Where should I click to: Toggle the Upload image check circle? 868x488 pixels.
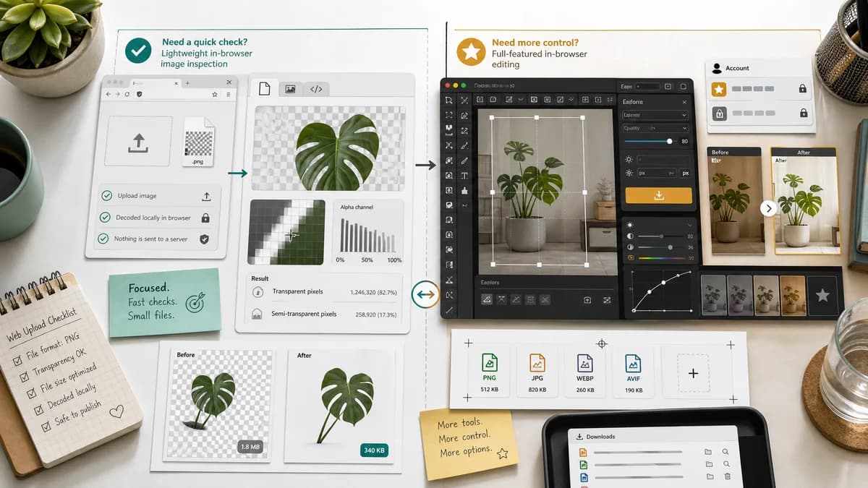click(x=107, y=196)
